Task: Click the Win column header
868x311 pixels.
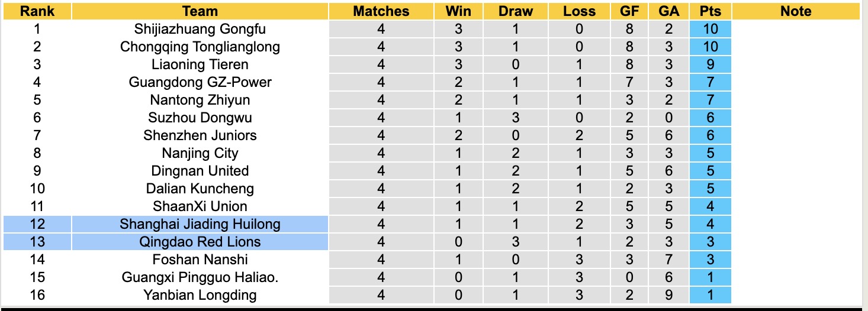Action: coord(458,11)
